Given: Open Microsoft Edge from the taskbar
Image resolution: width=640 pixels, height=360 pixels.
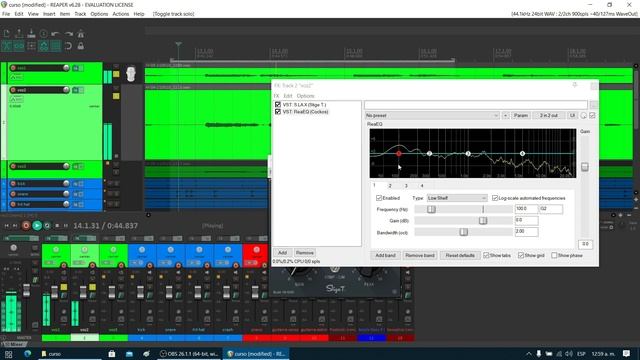Looking at the screenshot, I should pos(28,354).
